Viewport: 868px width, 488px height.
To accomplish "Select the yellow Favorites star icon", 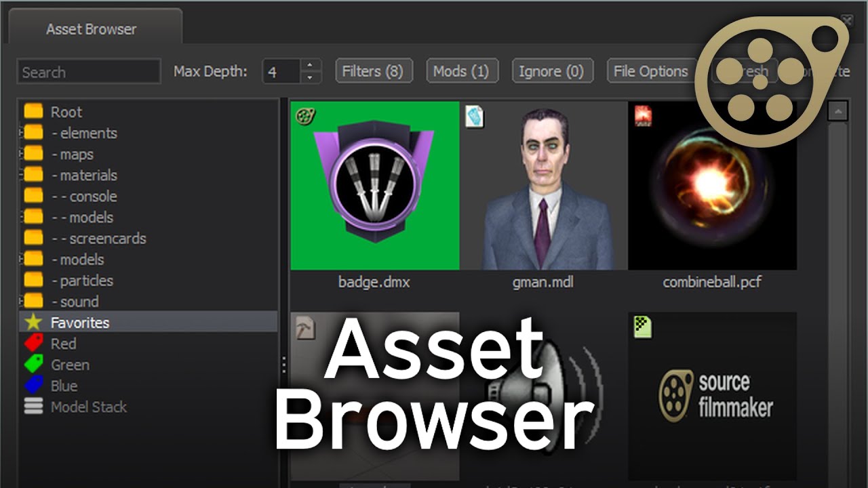I will pyautogui.click(x=33, y=323).
